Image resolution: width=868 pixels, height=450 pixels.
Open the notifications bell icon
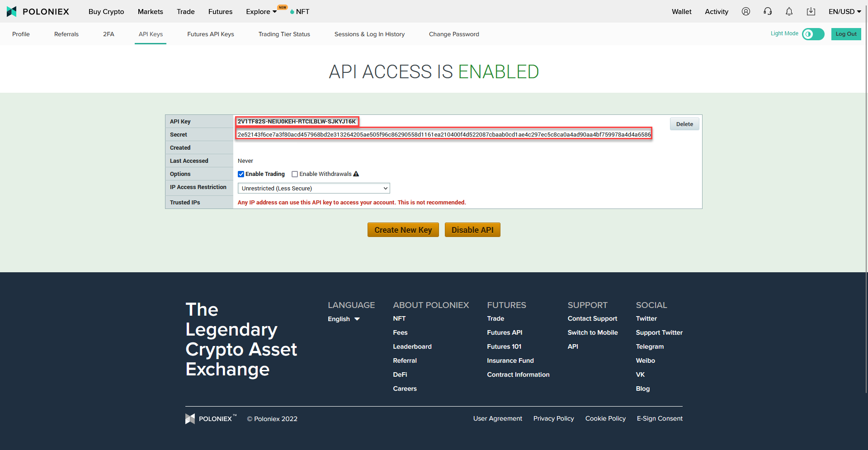[789, 11]
